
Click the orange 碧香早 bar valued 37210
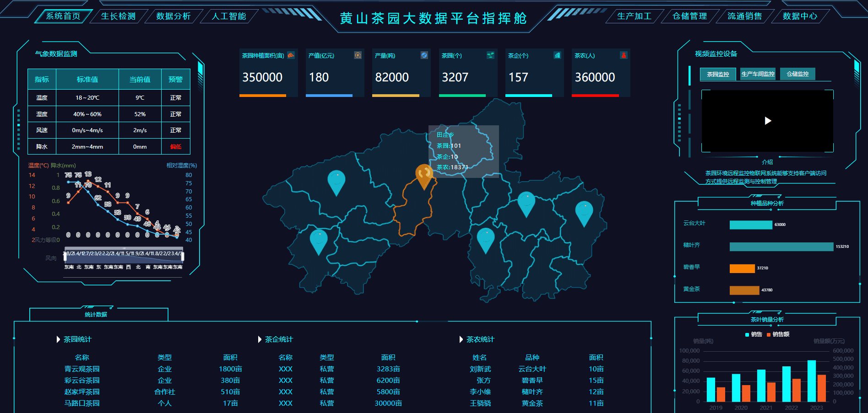(742, 268)
